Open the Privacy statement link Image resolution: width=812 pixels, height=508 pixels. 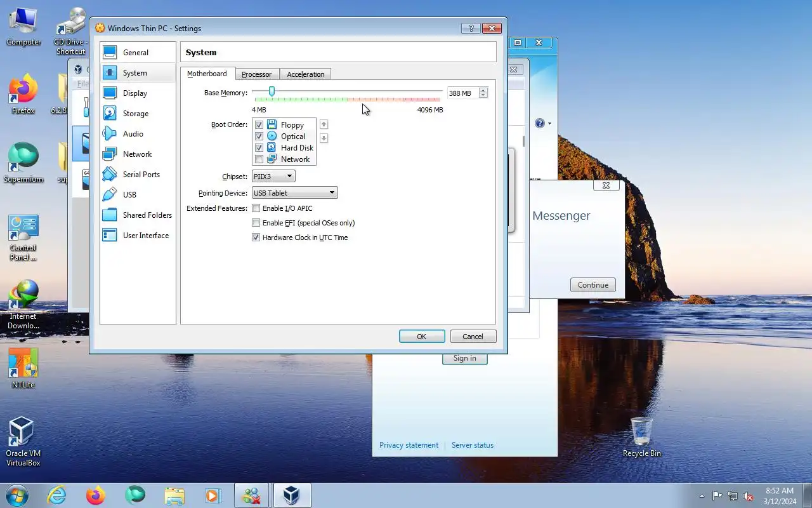pyautogui.click(x=409, y=445)
